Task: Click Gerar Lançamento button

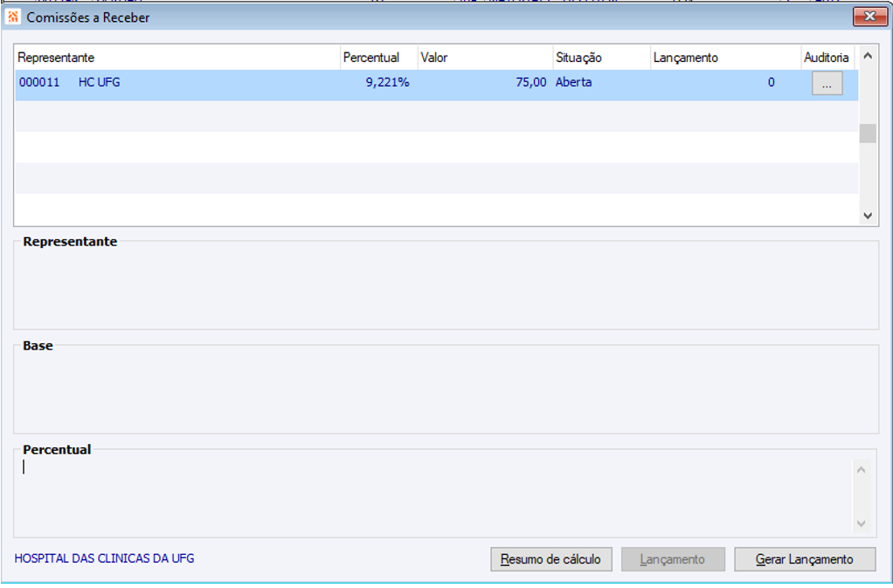Action: (804, 559)
